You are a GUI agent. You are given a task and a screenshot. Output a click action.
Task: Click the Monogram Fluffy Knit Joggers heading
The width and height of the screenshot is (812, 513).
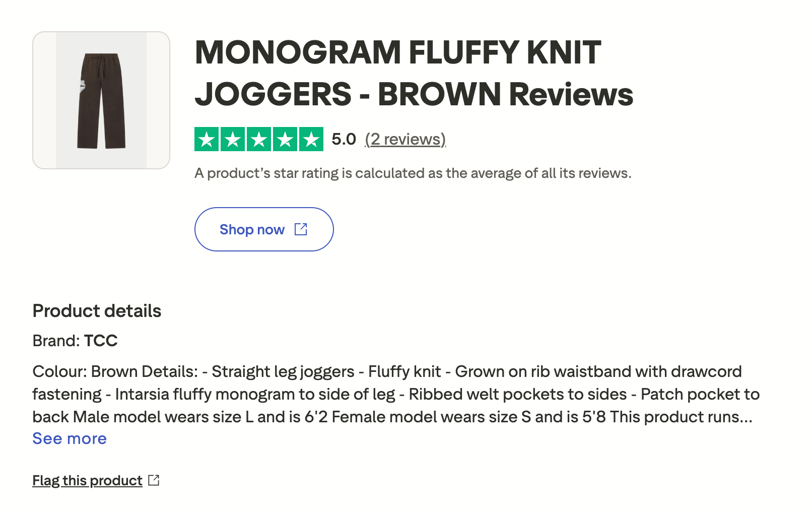tap(414, 73)
